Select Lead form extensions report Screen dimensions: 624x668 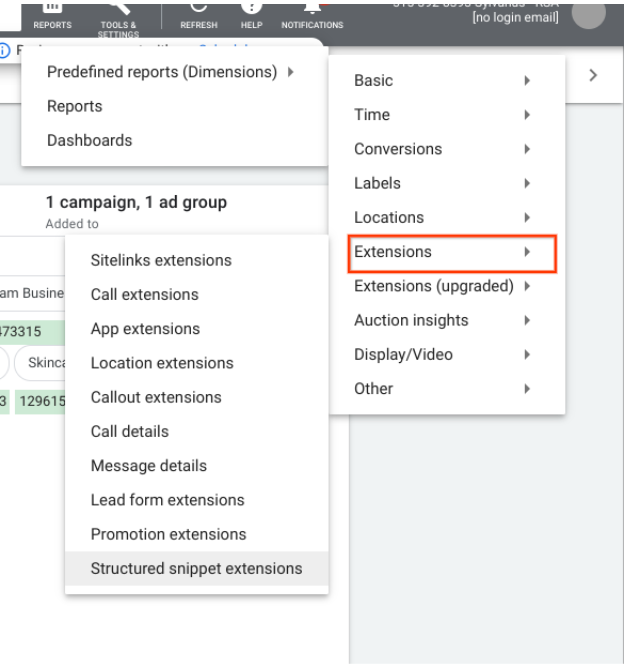[x=197, y=500]
